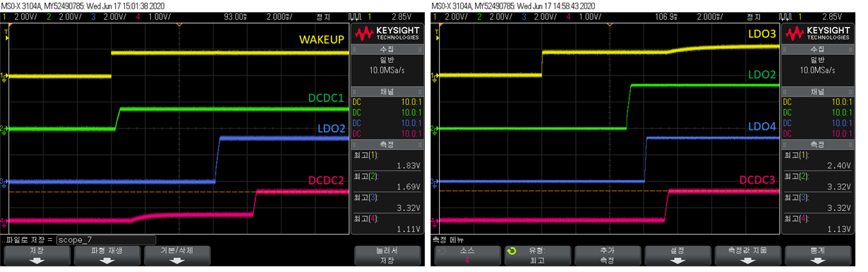
Task: Click the LDO4 waveform label
Action: pyautogui.click(x=761, y=128)
